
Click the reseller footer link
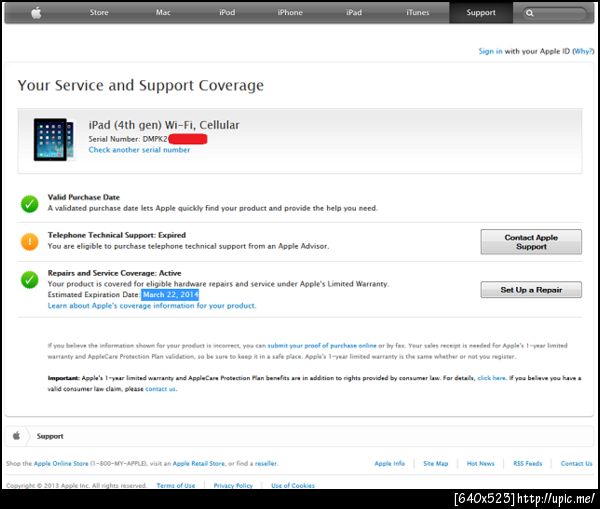click(266, 463)
